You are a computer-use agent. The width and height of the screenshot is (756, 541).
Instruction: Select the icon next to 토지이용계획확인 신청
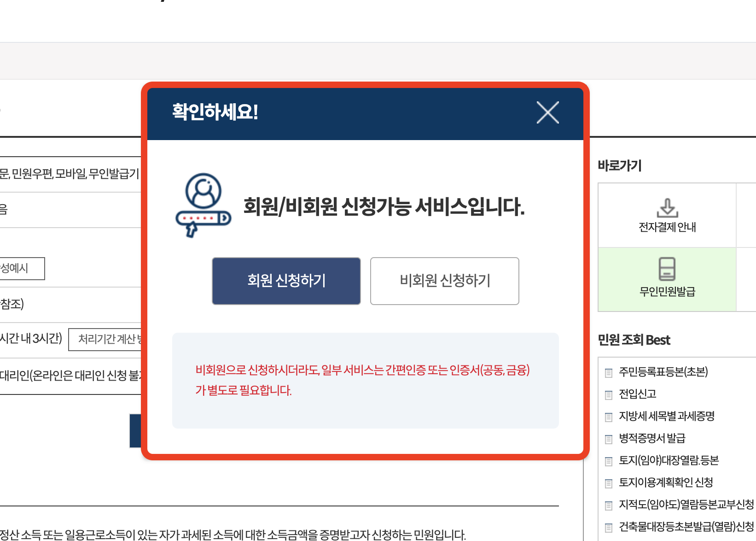[x=609, y=482]
